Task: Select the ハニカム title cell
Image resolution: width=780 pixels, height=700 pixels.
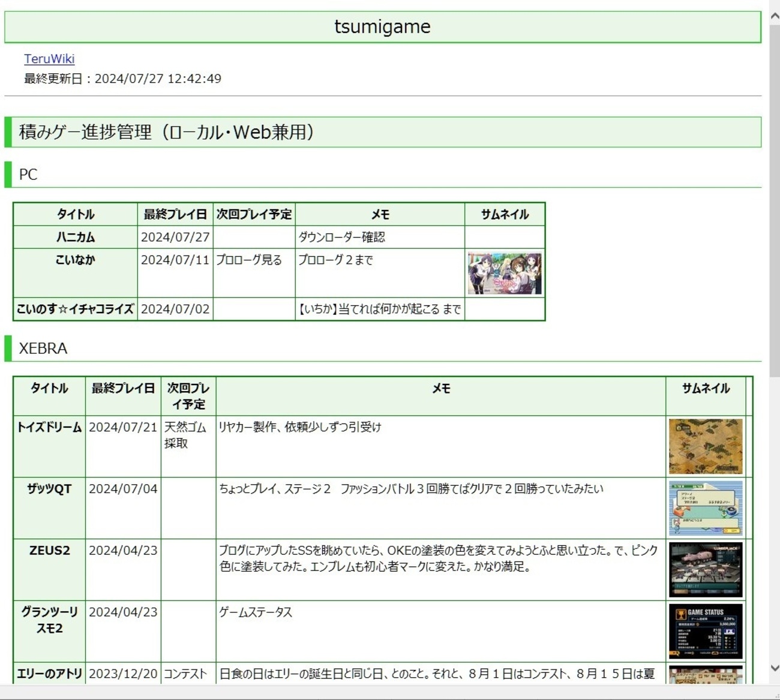Action: pyautogui.click(x=76, y=238)
